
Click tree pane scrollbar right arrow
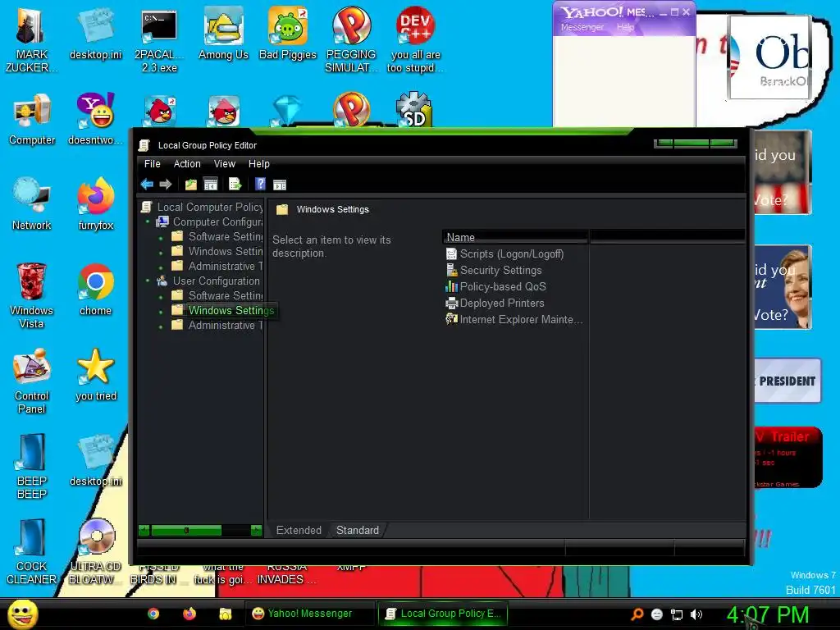tap(256, 531)
